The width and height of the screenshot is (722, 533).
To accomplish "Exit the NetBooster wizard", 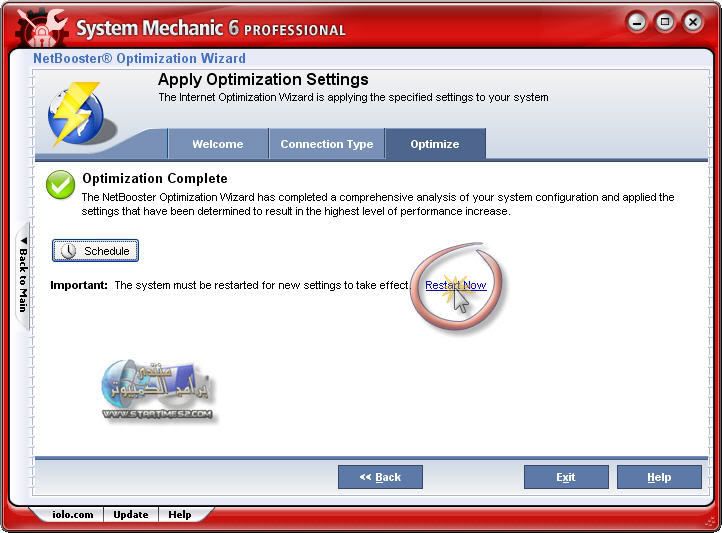I will pyautogui.click(x=566, y=477).
